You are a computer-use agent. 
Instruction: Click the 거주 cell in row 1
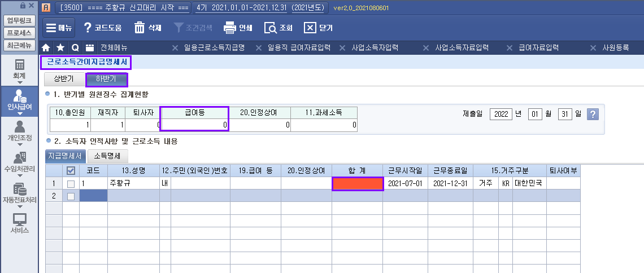point(486,183)
